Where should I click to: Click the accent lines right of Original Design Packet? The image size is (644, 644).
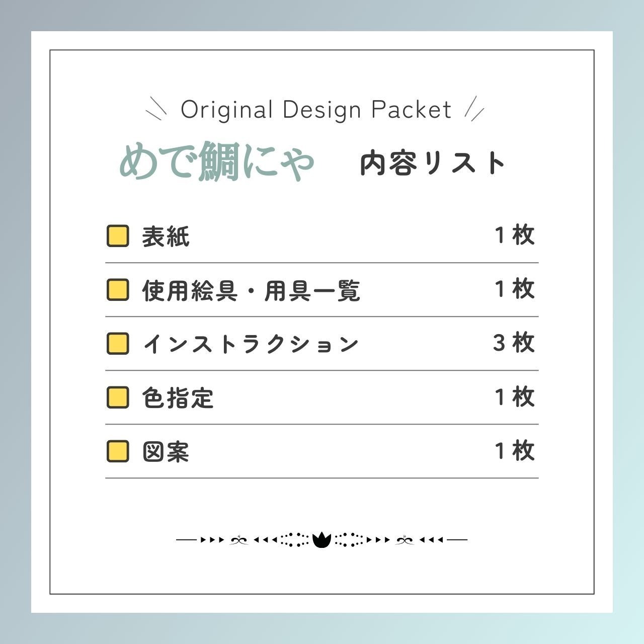(474, 108)
